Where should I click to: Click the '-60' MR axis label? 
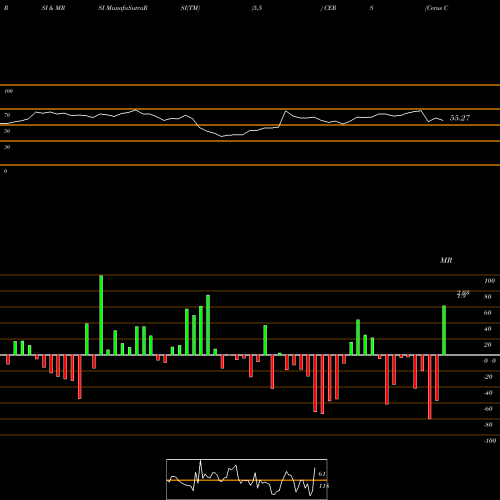488,409
